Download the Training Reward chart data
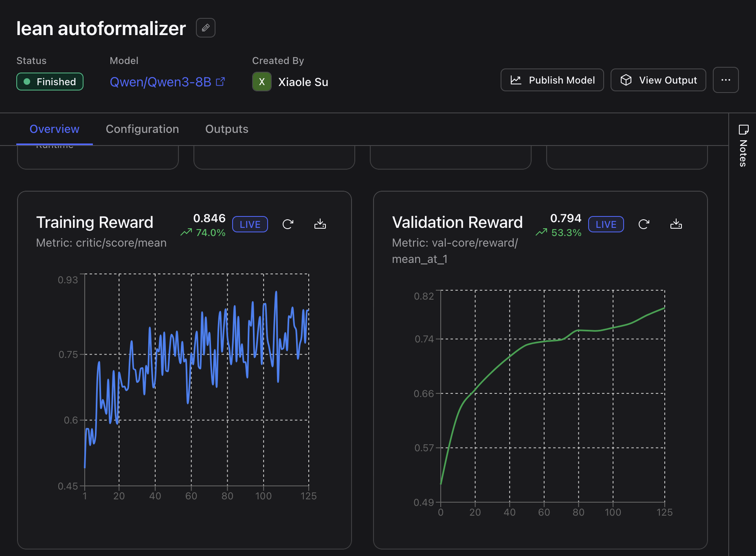This screenshot has width=756, height=556. (320, 224)
